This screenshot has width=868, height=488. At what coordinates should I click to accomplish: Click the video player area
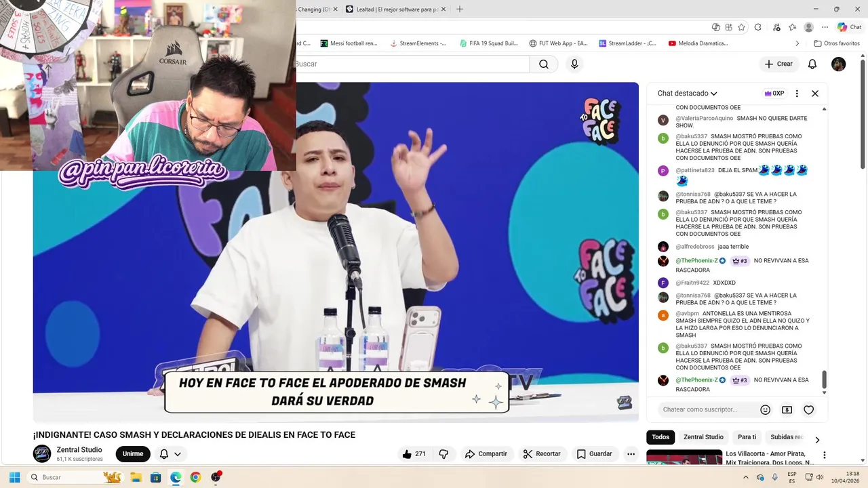[x=336, y=252]
